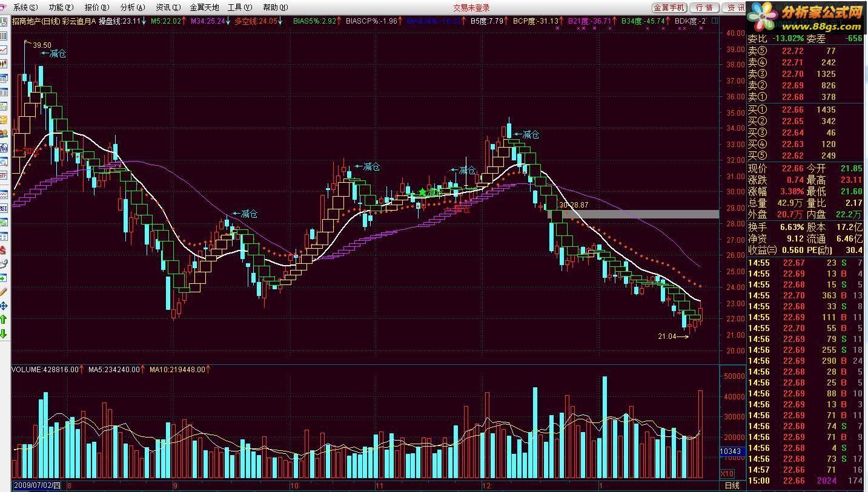Click the RSI indicator sidebar icon
868x492 pixels.
click(x=4, y=208)
